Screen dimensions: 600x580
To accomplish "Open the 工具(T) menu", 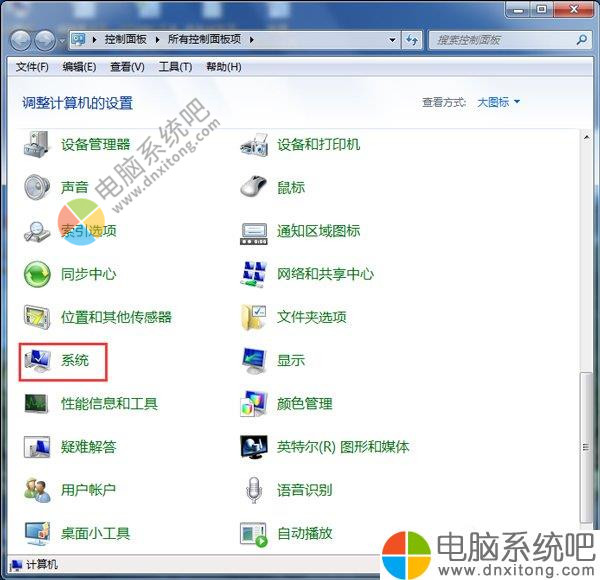I will [175, 67].
